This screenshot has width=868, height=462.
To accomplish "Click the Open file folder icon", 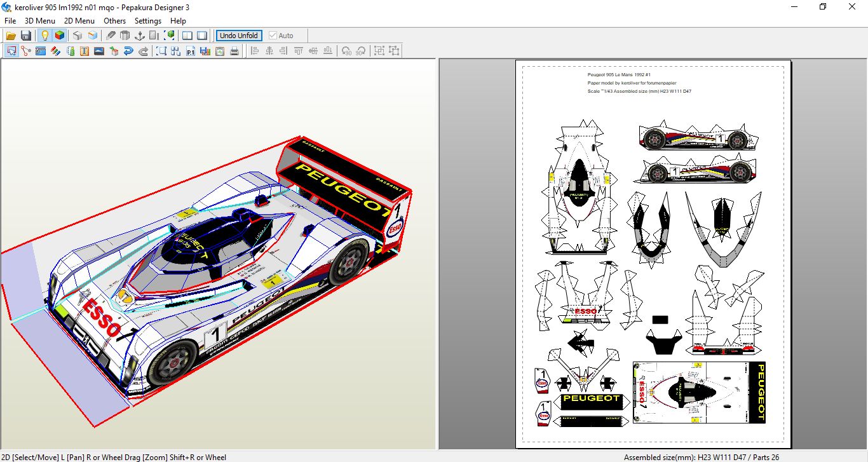I will tap(11, 36).
